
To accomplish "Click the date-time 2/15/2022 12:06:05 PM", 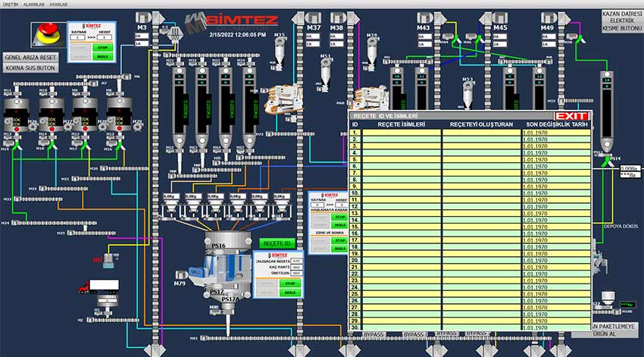I will pos(237,35).
